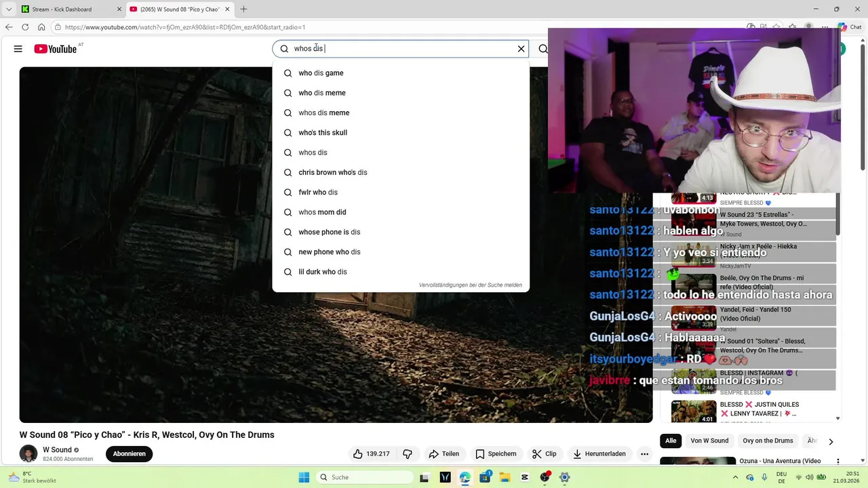
Task: Open the YouTube hamburger guide menu
Action: (18, 49)
